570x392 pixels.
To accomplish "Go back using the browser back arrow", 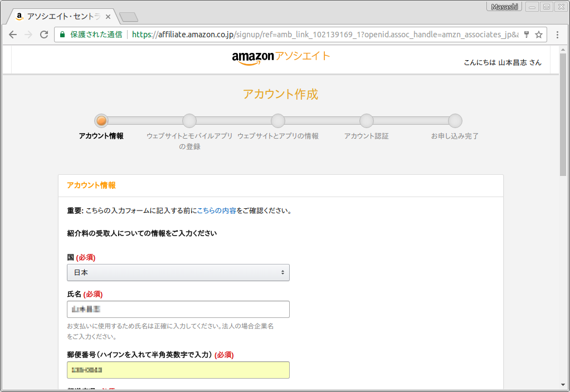I will tap(13, 35).
